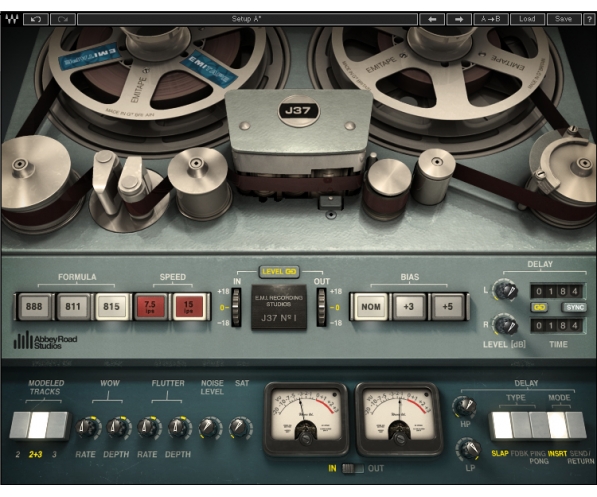Screen dimensions: 597x497
Task: Select INSRT delay mode
Action: tap(557, 425)
